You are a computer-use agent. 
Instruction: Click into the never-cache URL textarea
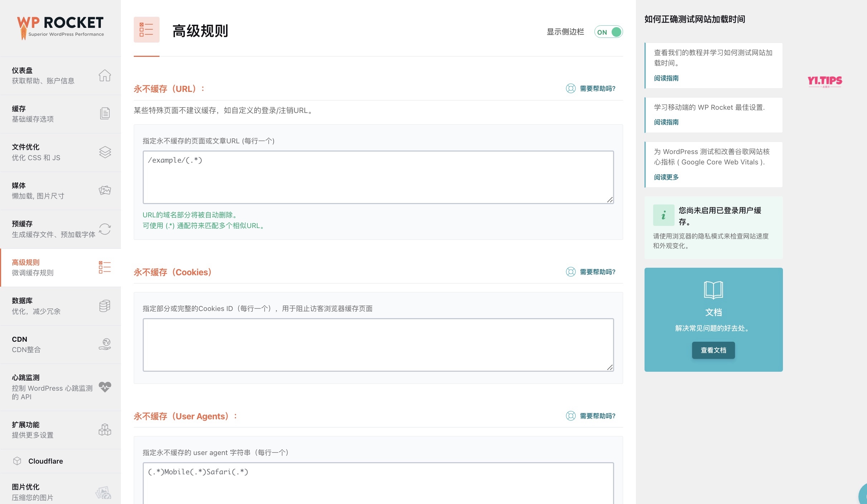click(378, 177)
